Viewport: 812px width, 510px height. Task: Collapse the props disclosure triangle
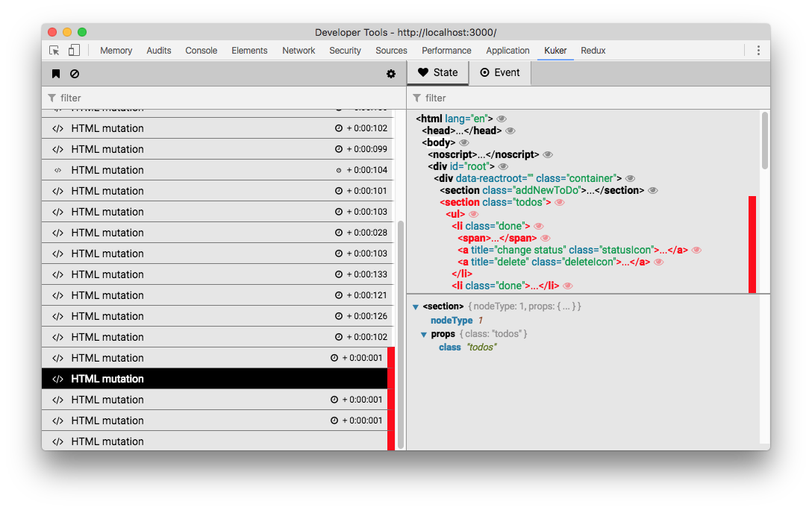tap(424, 334)
